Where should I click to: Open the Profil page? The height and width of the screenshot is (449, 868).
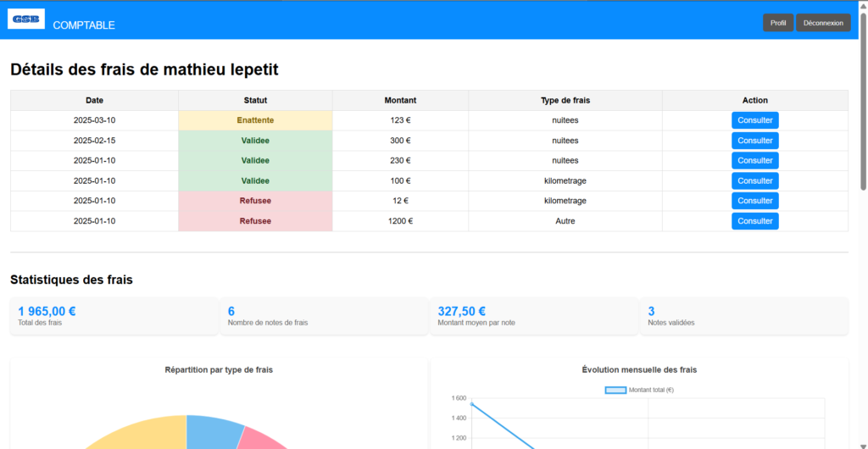point(778,23)
